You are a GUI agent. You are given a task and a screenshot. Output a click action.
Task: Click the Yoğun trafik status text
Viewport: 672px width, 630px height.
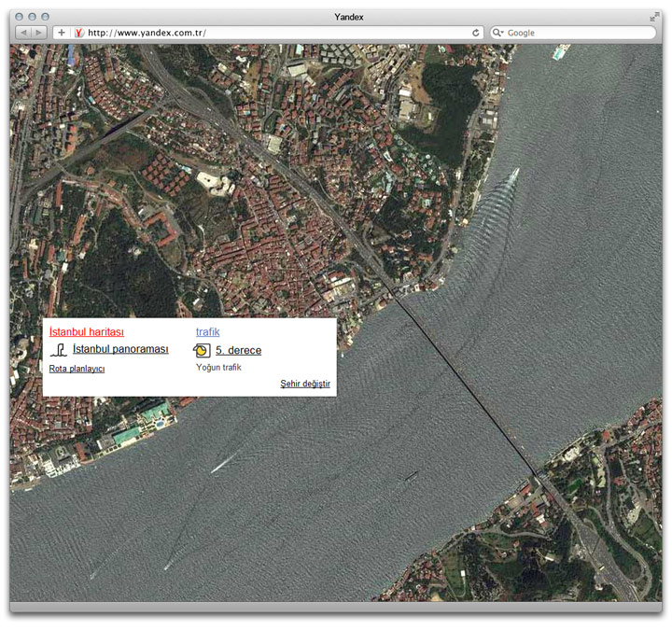point(218,368)
